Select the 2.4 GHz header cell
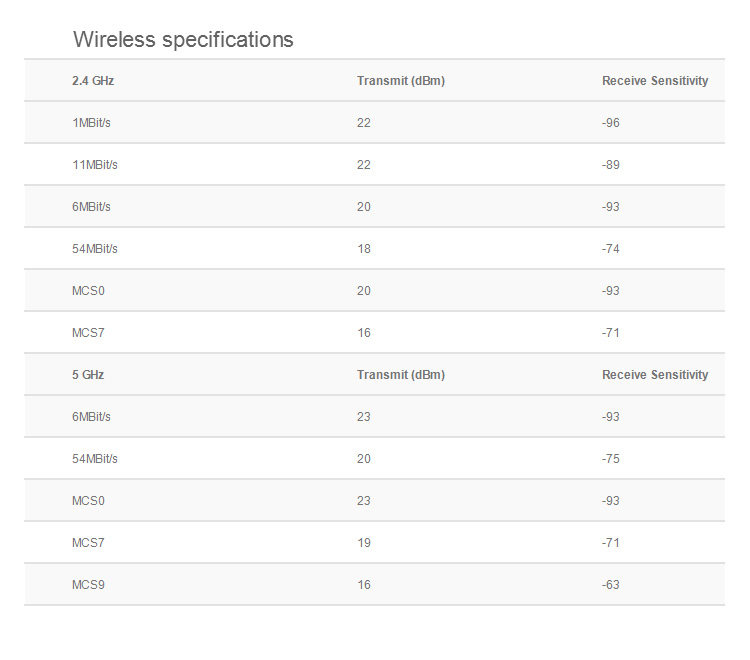 click(x=93, y=80)
